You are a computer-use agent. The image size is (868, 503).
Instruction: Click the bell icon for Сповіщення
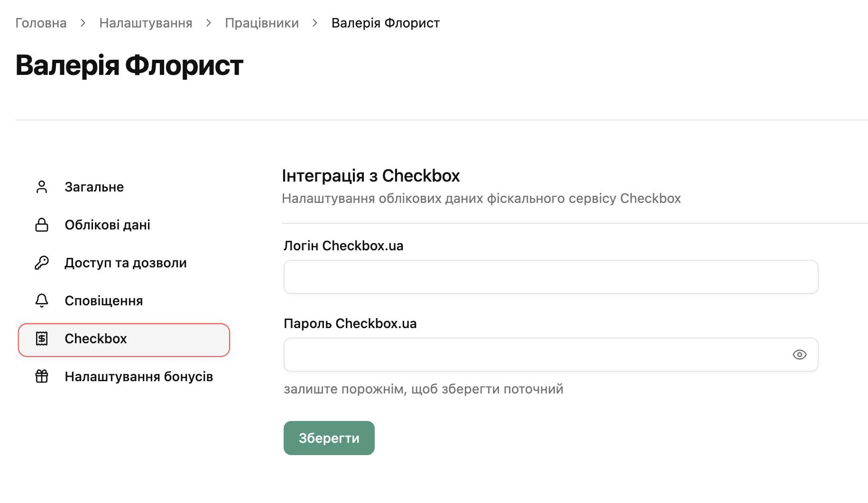click(x=42, y=301)
